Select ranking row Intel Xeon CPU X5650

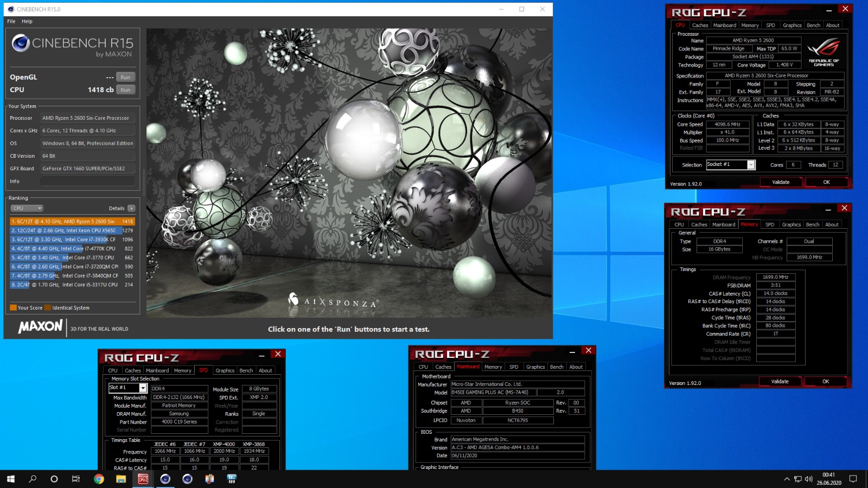72,230
